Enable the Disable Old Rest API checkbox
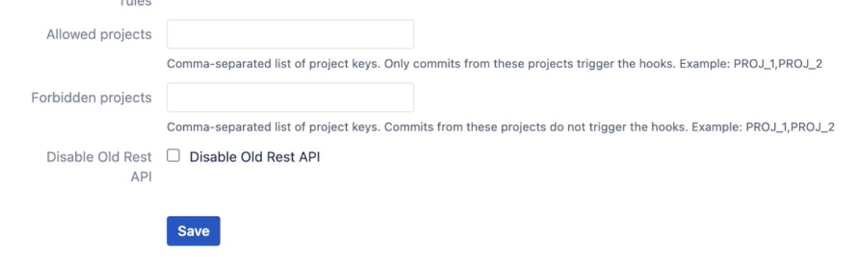 [173, 157]
